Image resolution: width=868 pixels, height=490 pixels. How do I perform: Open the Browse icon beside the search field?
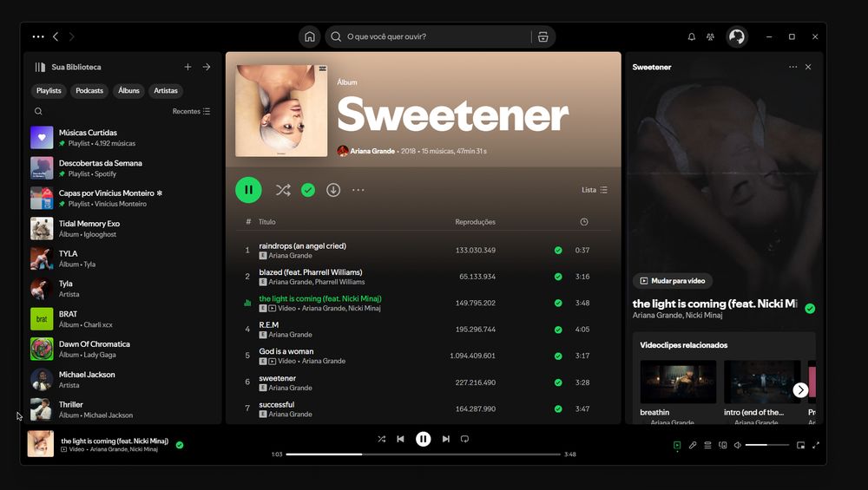[543, 36]
